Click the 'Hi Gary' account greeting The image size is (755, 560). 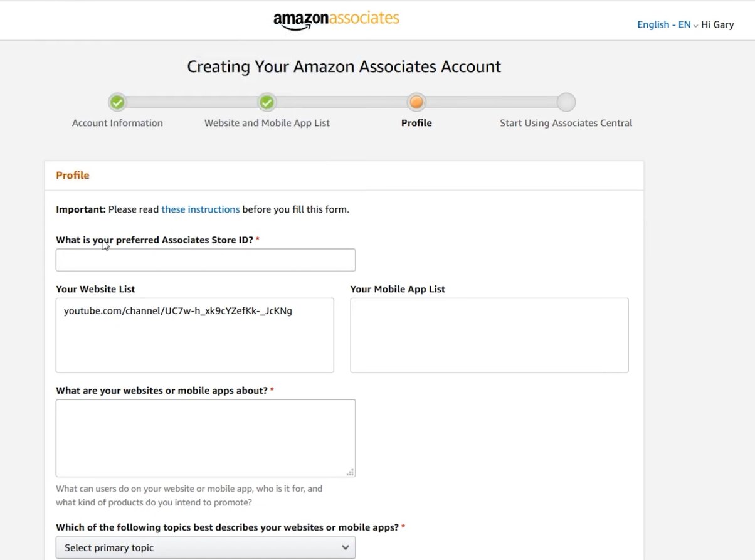tap(717, 24)
